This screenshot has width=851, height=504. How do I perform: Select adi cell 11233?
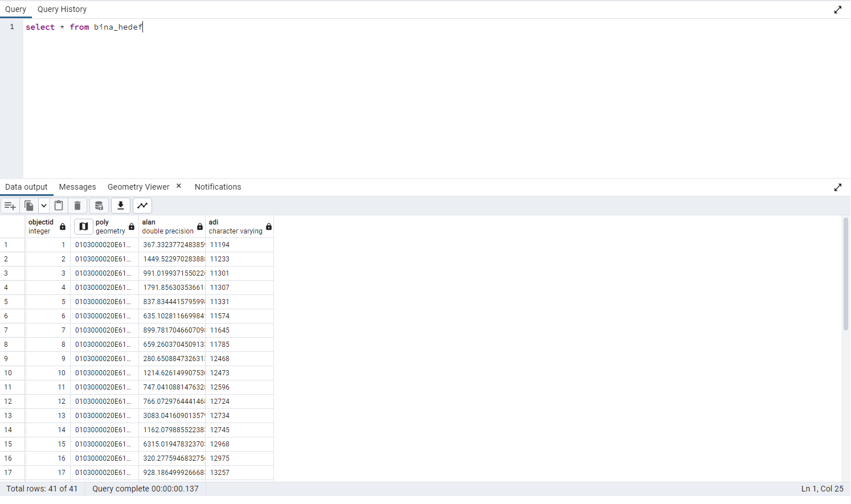pos(239,259)
